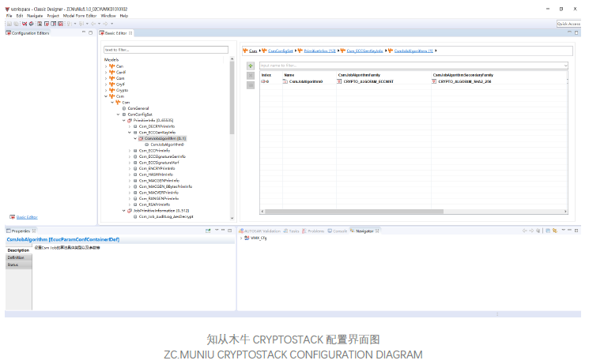This screenshot has height=364, width=589.
Task: Click the Back navigation arrow in toolbar
Action: click(x=93, y=24)
